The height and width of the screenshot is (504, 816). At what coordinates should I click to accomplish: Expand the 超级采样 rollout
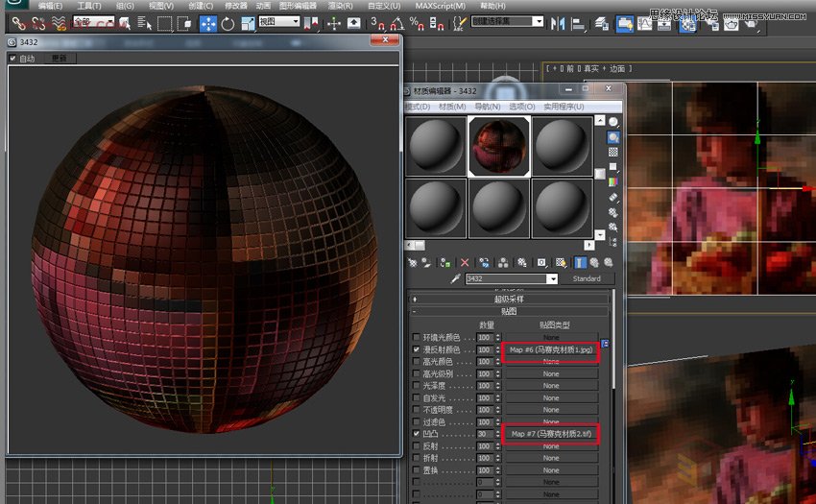[x=509, y=300]
